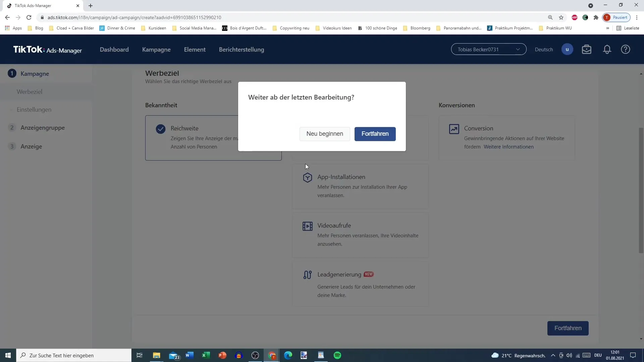The image size is (644, 362).
Task: Open the Dinner & Crime bookmark
Action: [117, 28]
